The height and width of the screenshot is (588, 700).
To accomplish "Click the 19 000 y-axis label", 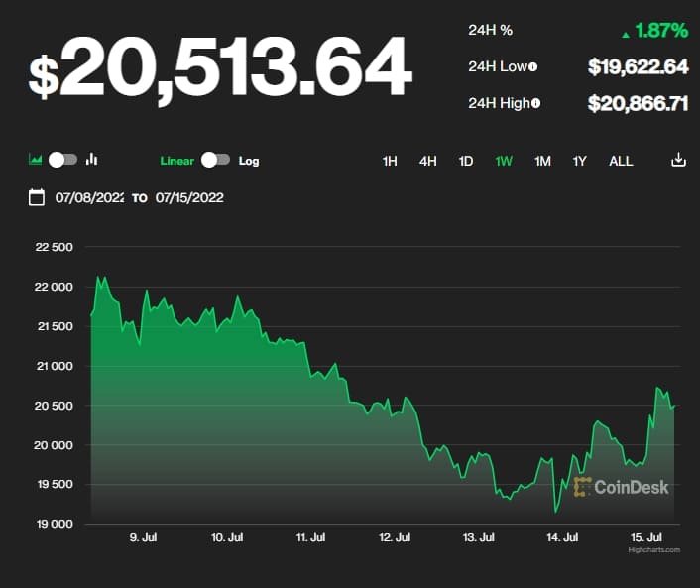I will coord(54,524).
